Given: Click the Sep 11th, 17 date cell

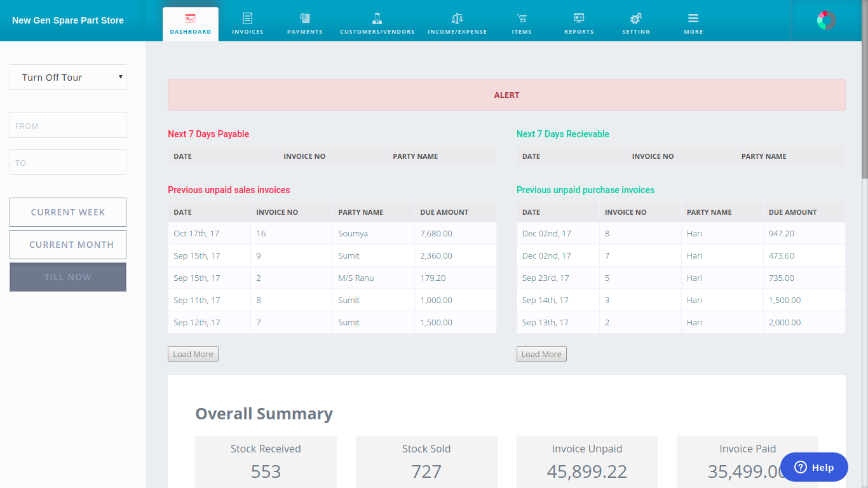Looking at the screenshot, I should 197,300.
